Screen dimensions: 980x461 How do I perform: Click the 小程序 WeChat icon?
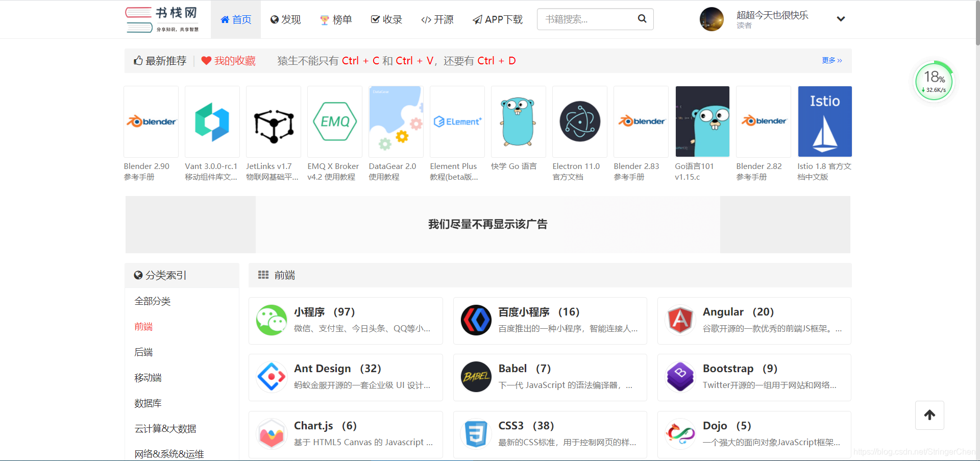272,320
